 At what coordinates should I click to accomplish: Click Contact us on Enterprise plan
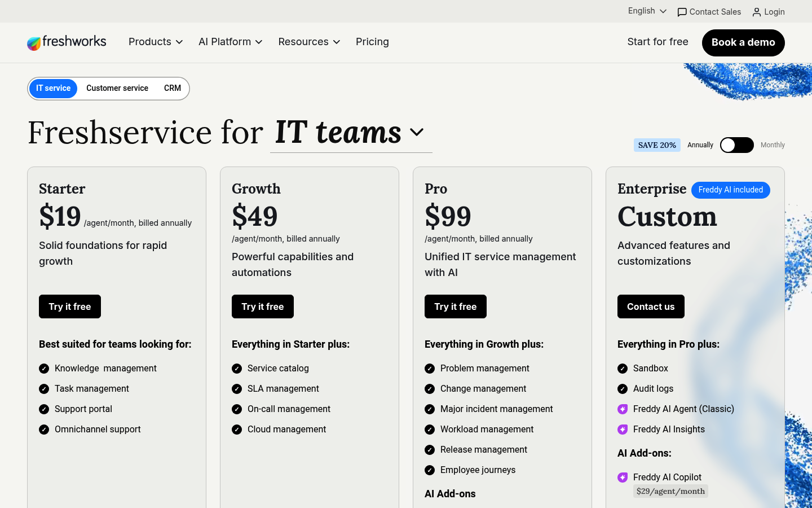[x=651, y=306]
